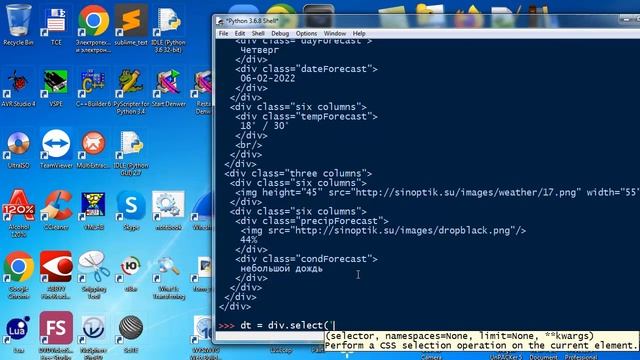This screenshot has height=360, width=640.
Task: Select the uBar desktop icon with Ю logo
Action: (131, 272)
